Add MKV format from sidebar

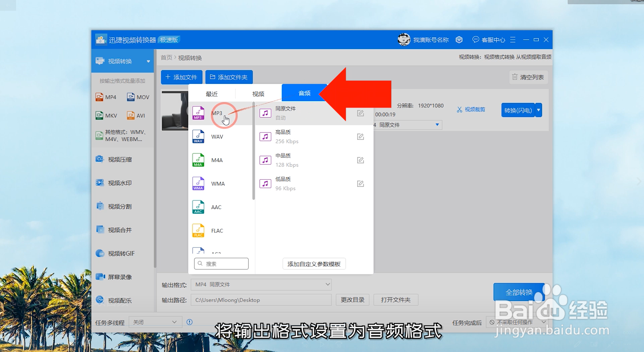click(106, 116)
